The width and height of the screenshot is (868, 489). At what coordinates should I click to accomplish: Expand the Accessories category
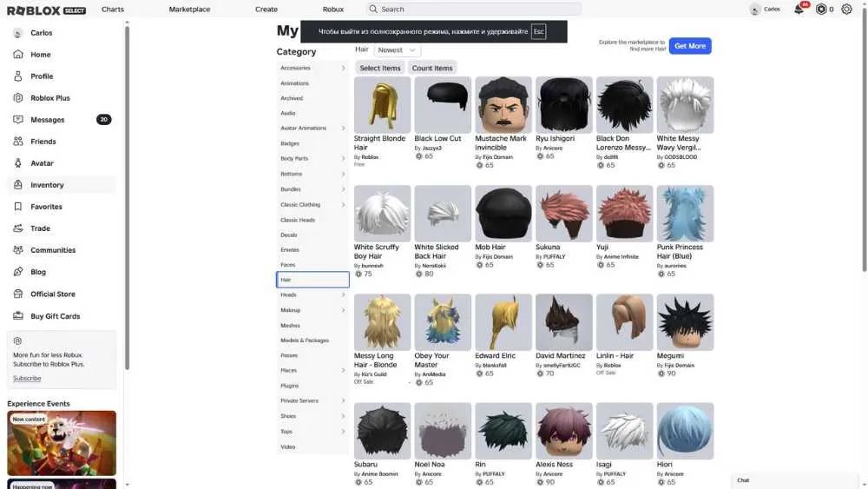click(x=343, y=68)
